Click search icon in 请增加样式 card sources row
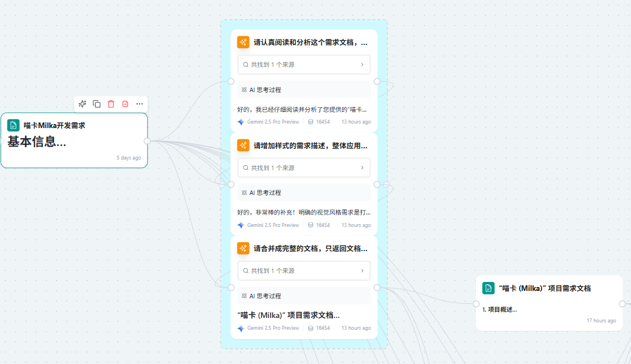631x364 pixels. (x=245, y=168)
